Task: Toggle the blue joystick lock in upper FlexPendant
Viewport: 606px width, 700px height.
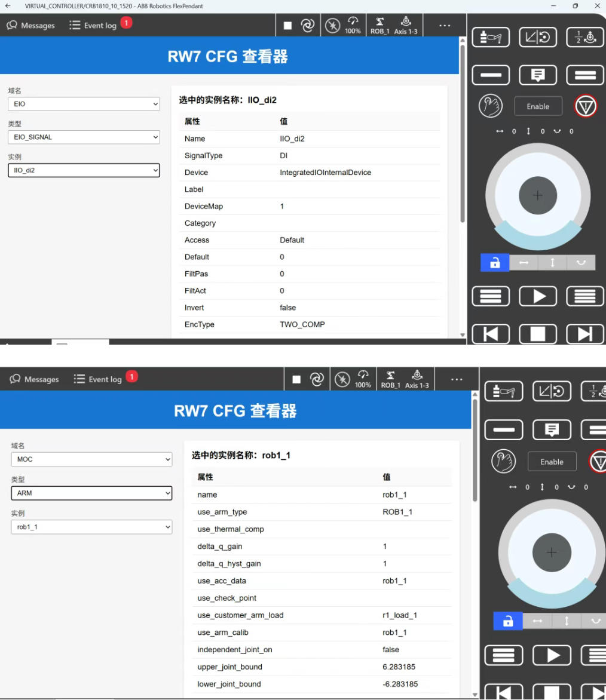Action: pos(494,263)
